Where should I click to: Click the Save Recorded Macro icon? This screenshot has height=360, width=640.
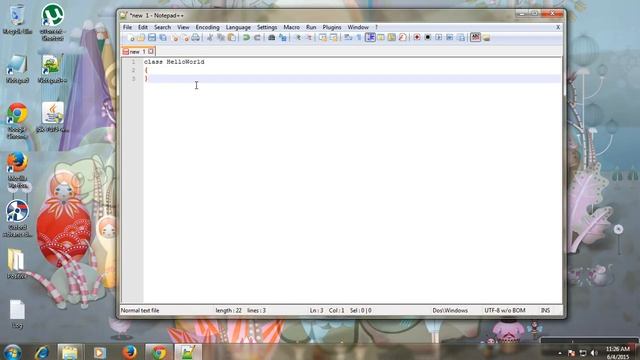point(461,38)
